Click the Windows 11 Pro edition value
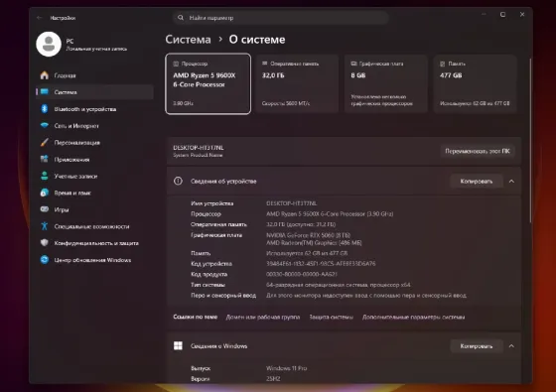Screen dimensions: 556x392 pos(287,368)
